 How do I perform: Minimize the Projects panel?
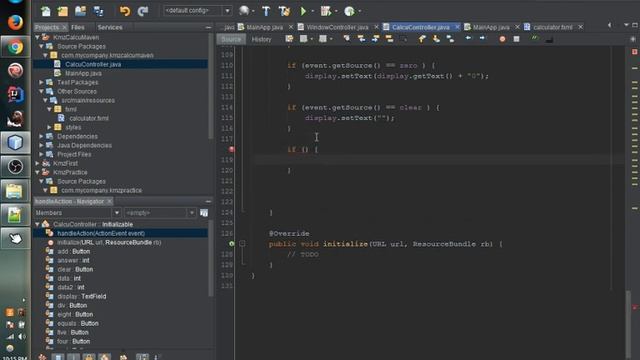[208, 27]
